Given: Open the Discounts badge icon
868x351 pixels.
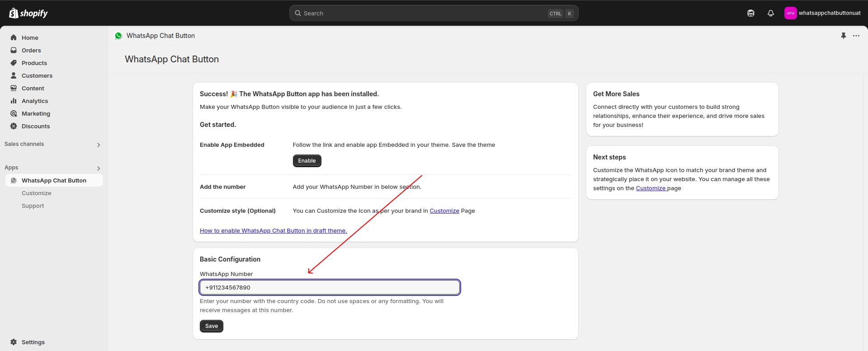Looking at the screenshot, I should pyautogui.click(x=14, y=126).
